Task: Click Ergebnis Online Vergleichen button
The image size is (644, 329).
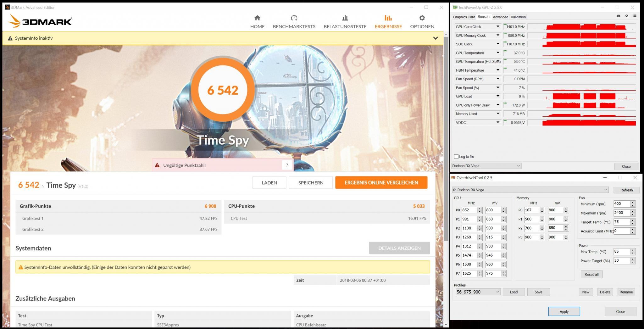Action: coord(381,182)
